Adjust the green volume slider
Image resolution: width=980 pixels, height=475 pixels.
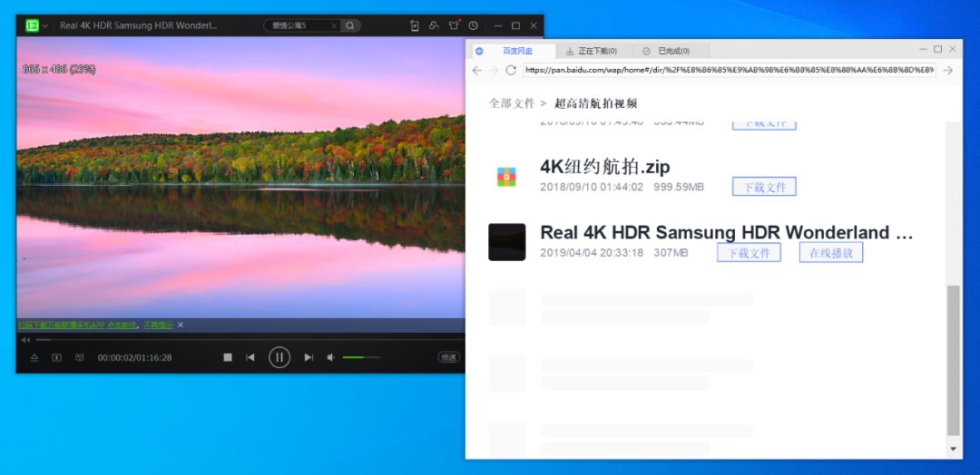click(x=361, y=357)
